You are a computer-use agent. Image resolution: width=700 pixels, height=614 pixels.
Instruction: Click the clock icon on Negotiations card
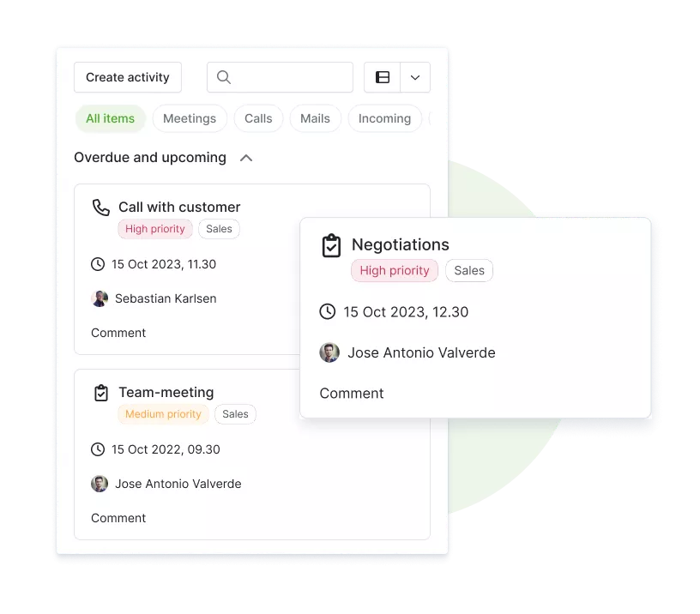point(328,311)
